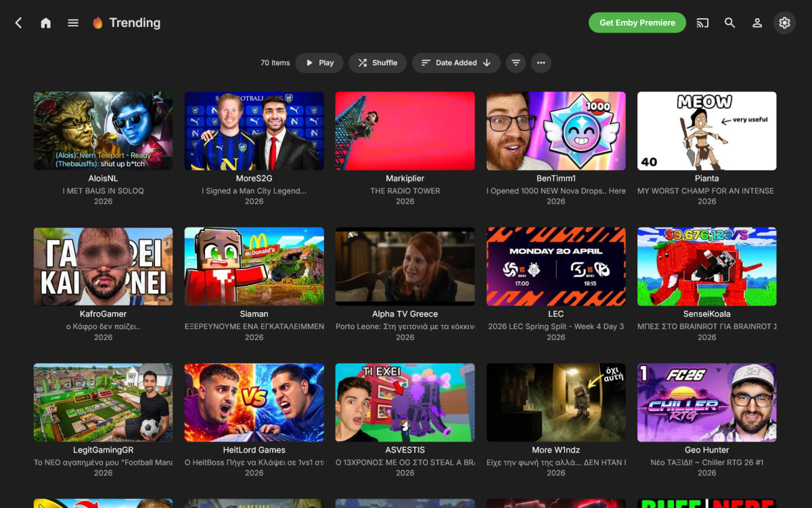
Task: Open HeitLord Games VS thumbnail
Action: coord(254,403)
